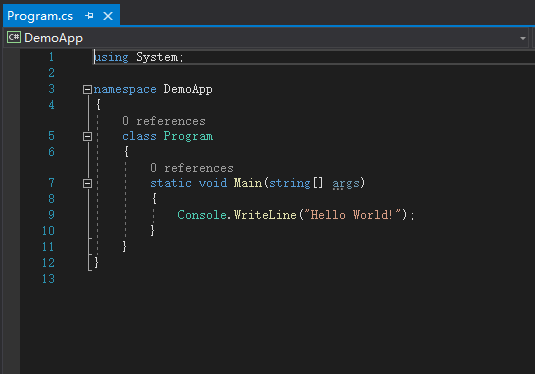Image resolution: width=535 pixels, height=374 pixels.
Task: Open the DemoApp navigation dropdown
Action: click(523, 38)
